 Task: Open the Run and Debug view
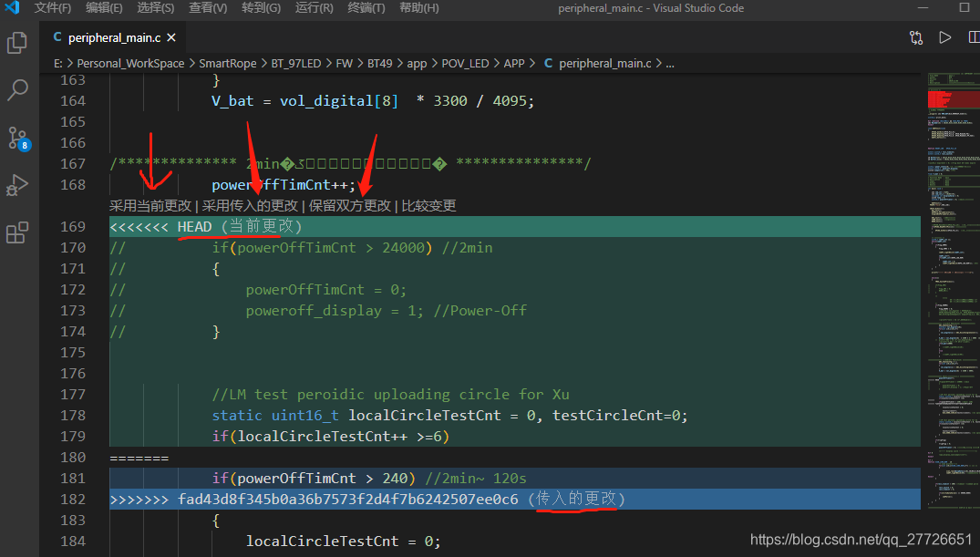click(x=17, y=185)
